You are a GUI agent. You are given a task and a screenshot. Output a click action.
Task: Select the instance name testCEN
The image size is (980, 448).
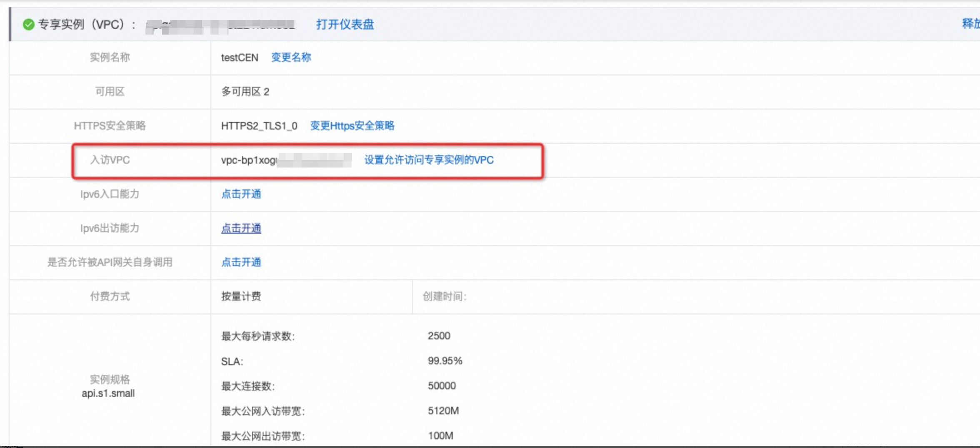pyautogui.click(x=240, y=57)
